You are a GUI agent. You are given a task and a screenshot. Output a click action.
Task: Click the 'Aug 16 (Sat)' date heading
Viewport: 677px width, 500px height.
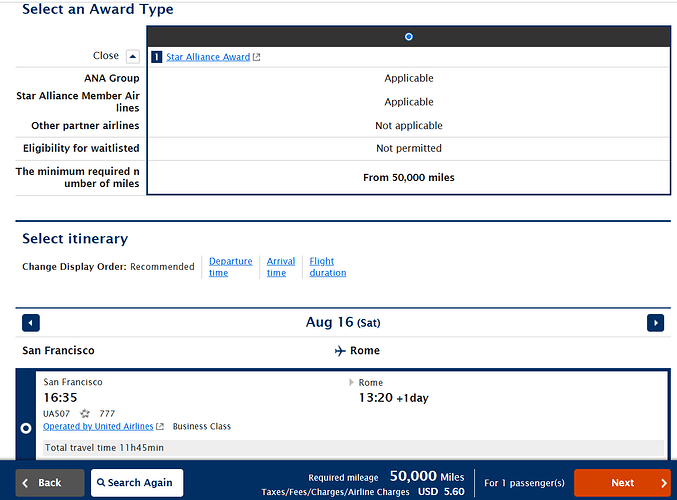point(343,323)
